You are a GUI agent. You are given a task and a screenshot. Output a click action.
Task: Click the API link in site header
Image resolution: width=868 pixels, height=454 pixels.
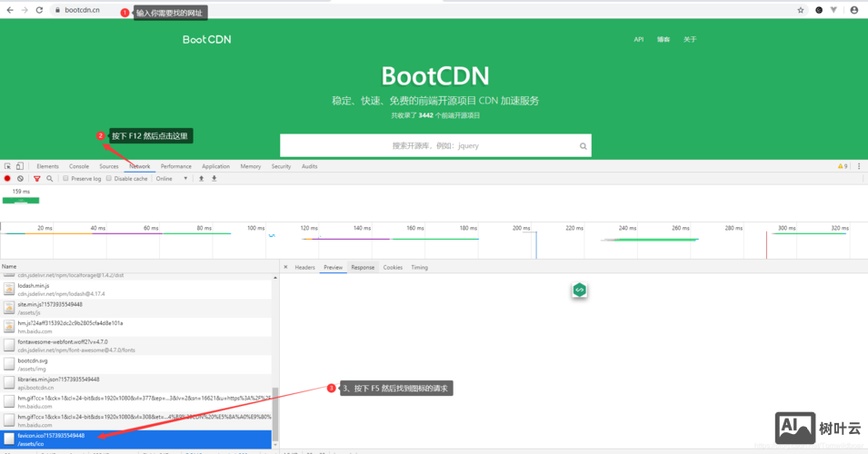639,39
